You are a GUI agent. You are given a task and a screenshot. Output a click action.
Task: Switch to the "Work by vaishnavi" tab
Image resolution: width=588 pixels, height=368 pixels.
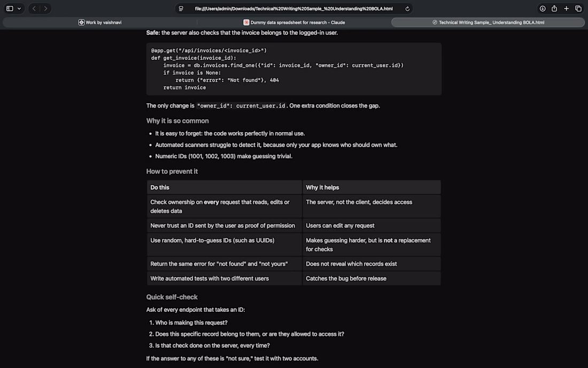point(100,22)
